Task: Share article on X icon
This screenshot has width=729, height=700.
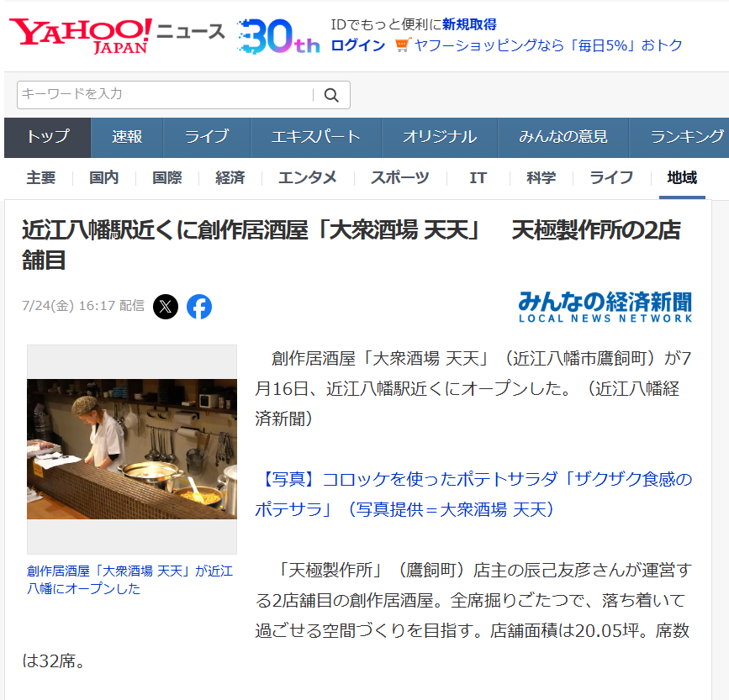Action: pos(166,307)
